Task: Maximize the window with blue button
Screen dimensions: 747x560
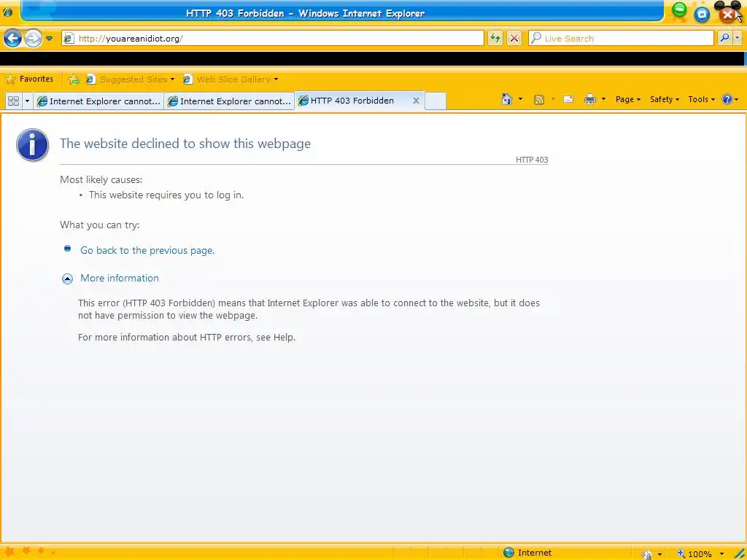Action: click(x=702, y=14)
